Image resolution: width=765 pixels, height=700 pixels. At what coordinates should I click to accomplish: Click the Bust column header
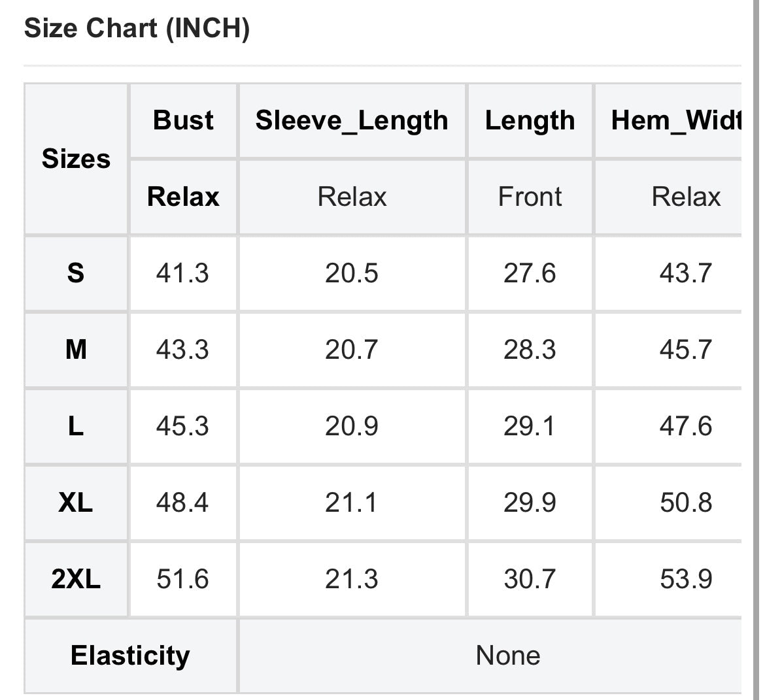(183, 120)
